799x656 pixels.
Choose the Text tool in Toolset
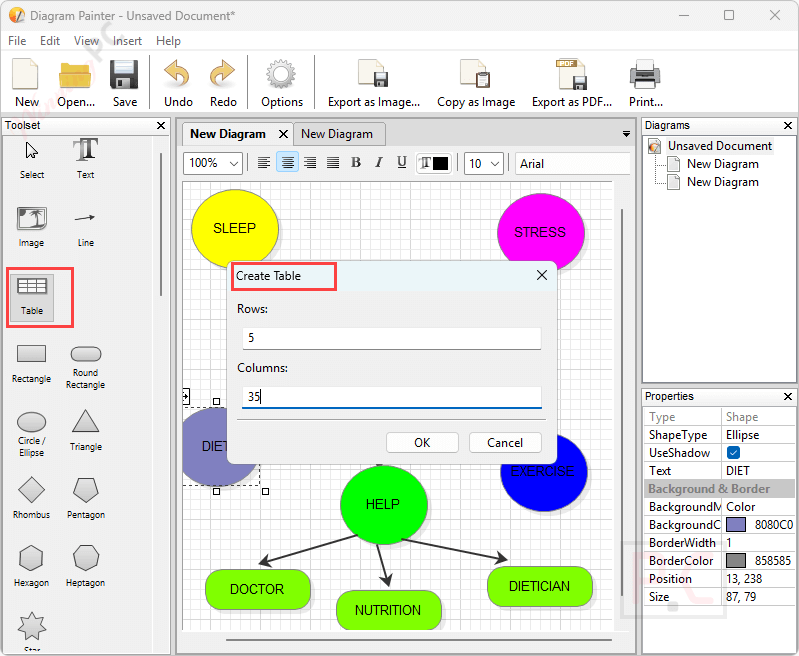(85, 159)
